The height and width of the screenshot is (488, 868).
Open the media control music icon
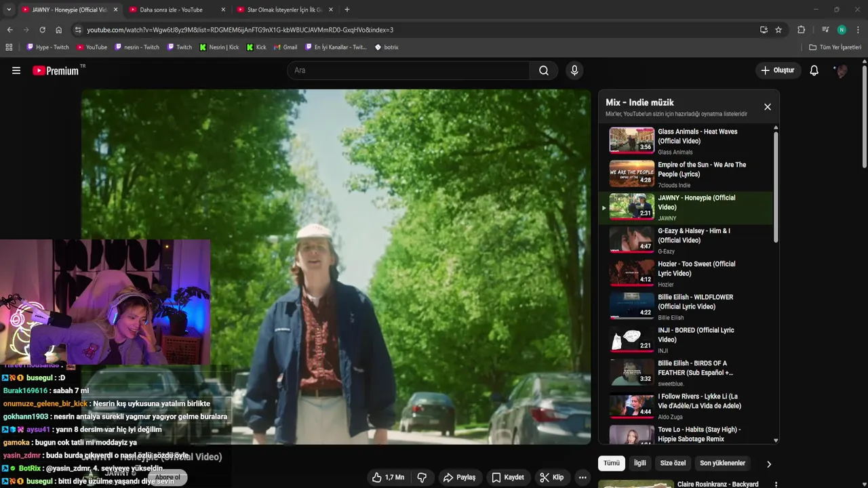pyautogui.click(x=825, y=30)
